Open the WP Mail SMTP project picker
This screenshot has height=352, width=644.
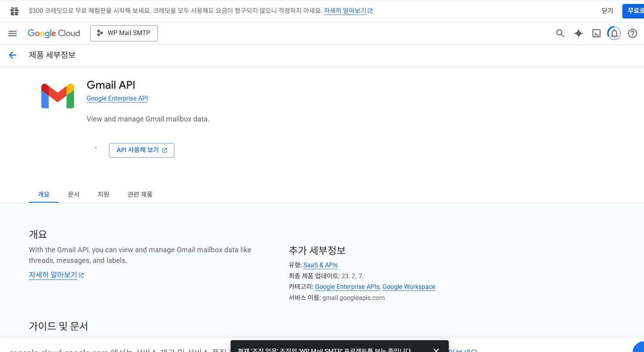(124, 33)
